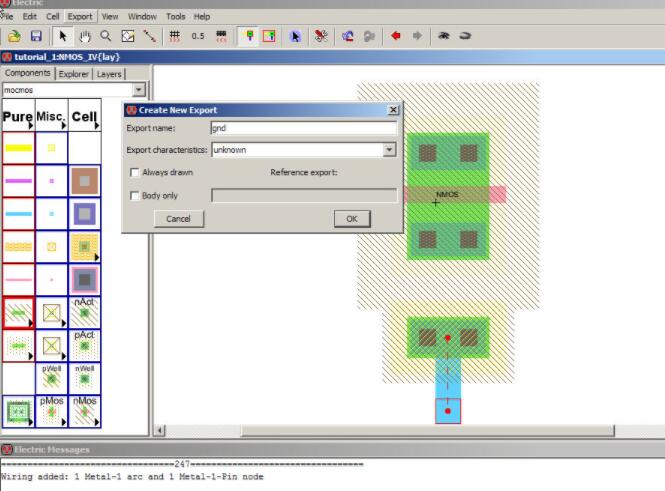The image size is (665, 491).
Task: Pick the nAct node in palette
Action: coord(84,312)
